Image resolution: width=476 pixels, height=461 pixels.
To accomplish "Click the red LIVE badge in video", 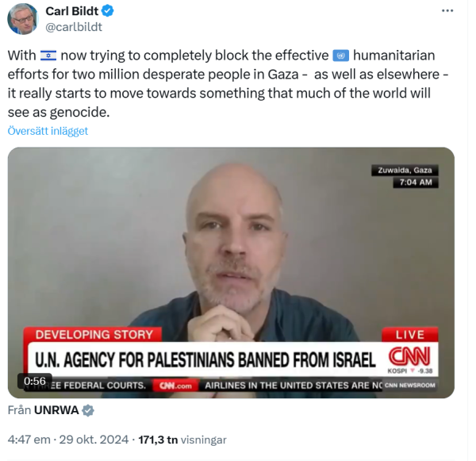I will [410, 334].
